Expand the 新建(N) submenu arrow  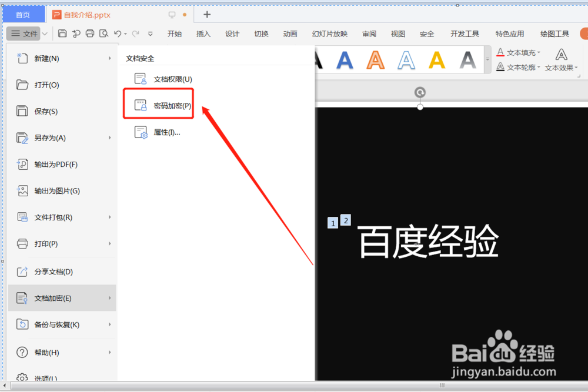pos(110,58)
